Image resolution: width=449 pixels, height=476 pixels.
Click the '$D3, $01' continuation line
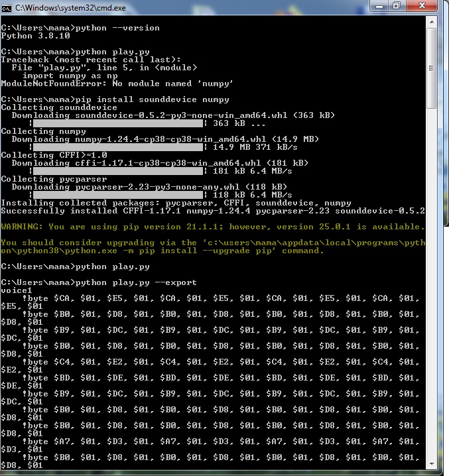click(22, 449)
